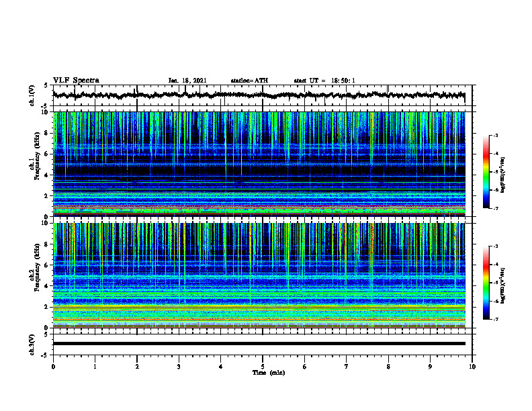Click the "start UT = 18:50: 1" header text
The width and height of the screenshot is (532, 411).
[324, 81]
